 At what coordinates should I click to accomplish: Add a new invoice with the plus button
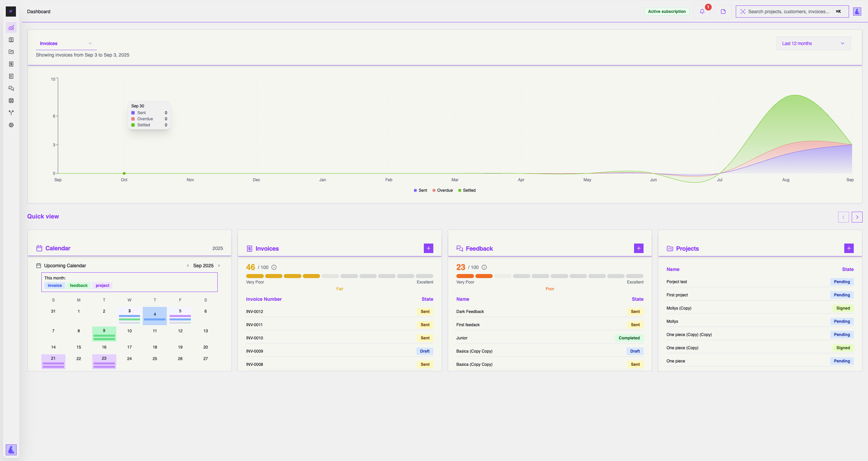pyautogui.click(x=428, y=248)
